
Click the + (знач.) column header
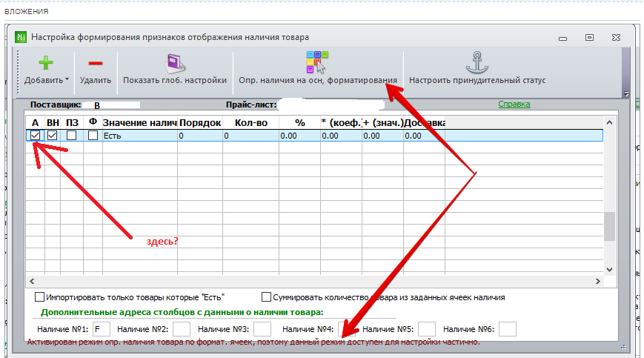tap(383, 123)
